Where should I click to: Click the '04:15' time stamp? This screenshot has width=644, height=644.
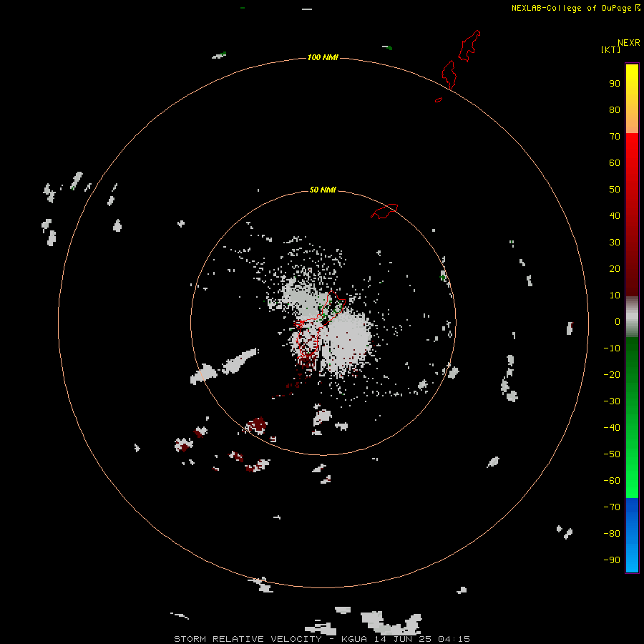pyautogui.click(x=454, y=639)
